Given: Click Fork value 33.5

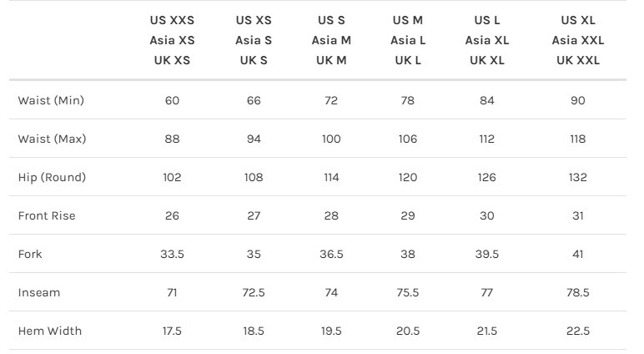Looking at the screenshot, I should coord(172,254).
